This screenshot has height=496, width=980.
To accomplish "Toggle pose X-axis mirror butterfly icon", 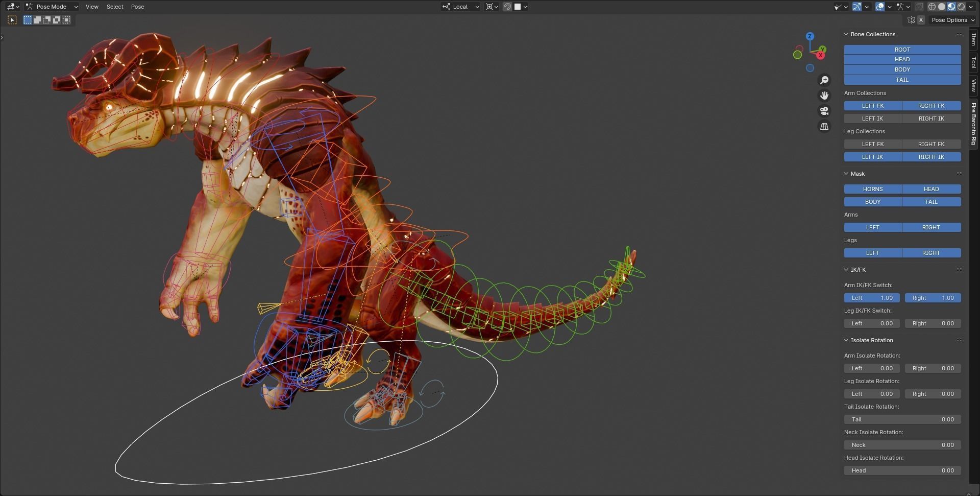I will (911, 20).
